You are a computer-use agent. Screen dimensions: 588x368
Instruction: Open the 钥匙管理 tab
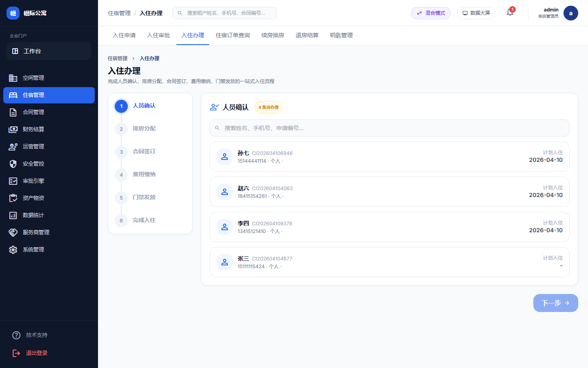(x=341, y=35)
